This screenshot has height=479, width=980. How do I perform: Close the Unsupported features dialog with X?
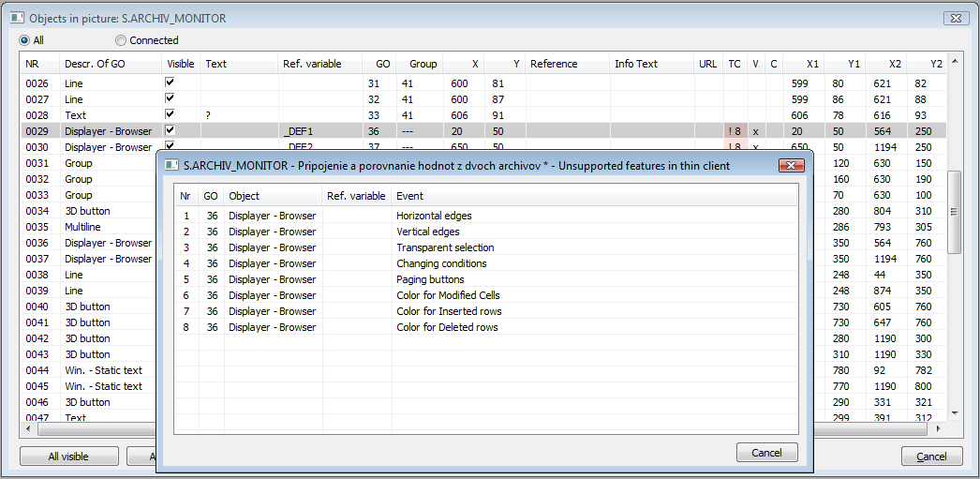pyautogui.click(x=792, y=165)
